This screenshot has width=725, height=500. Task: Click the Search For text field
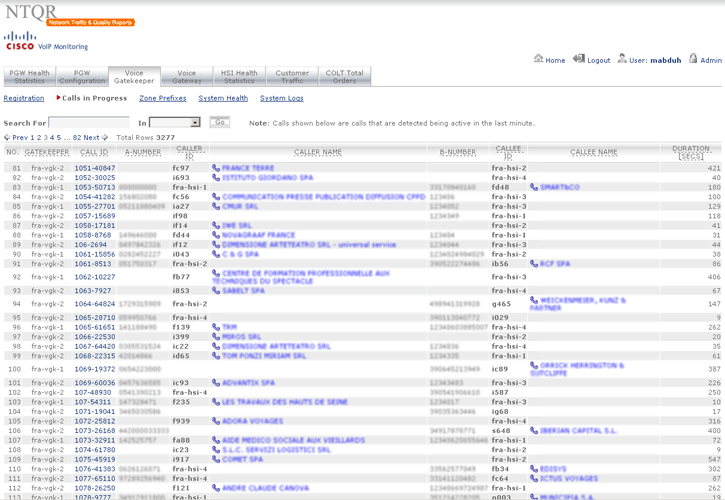point(88,123)
